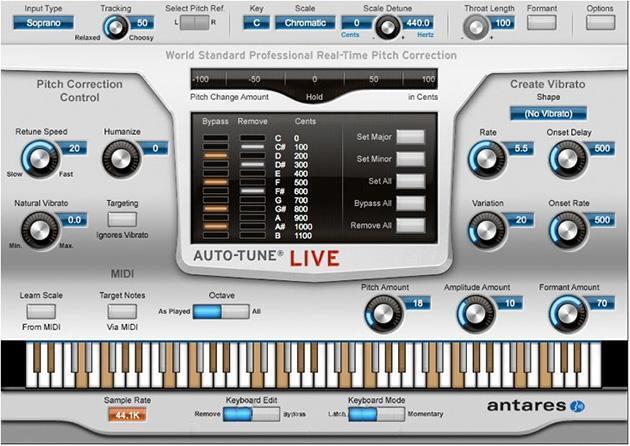The width and height of the screenshot is (630, 446).
Task: Click the 44.1K Sample Rate display
Action: 127,414
